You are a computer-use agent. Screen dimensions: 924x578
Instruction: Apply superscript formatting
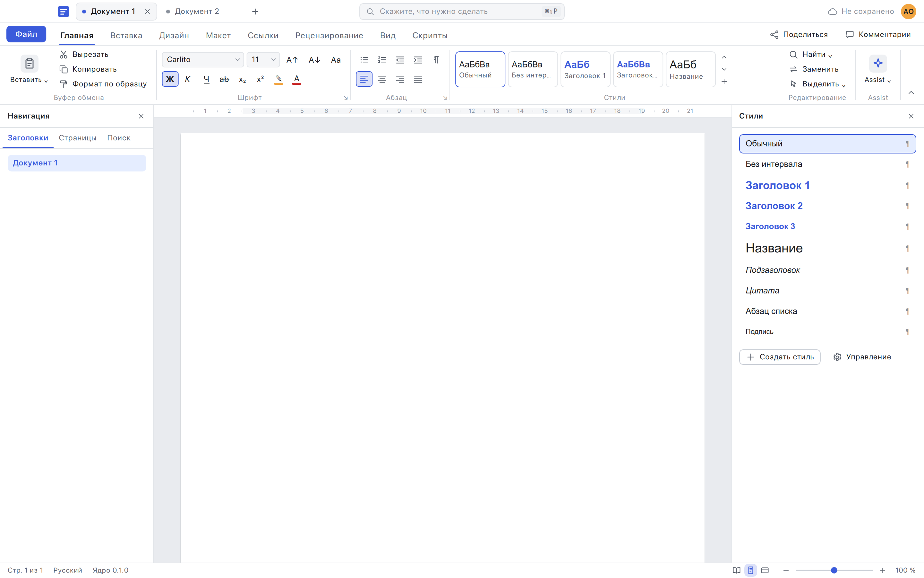click(261, 79)
